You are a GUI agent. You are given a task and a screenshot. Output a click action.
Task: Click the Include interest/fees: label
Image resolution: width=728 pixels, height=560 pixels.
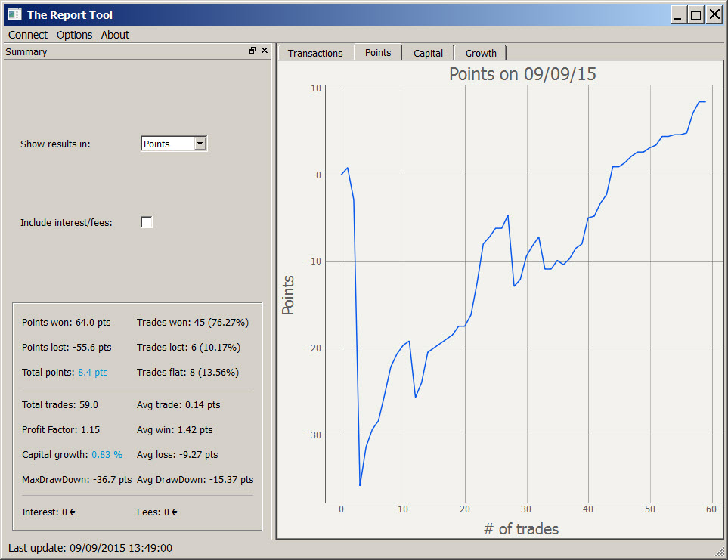[67, 223]
